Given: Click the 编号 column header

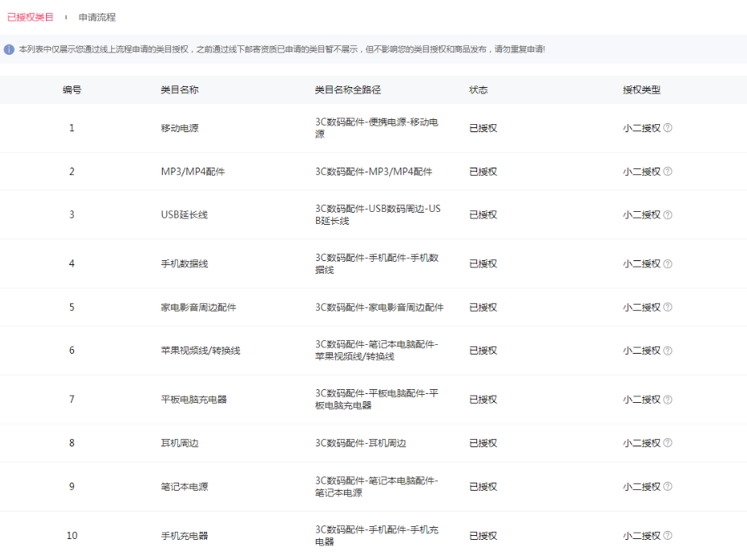Looking at the screenshot, I should pos(72,89).
